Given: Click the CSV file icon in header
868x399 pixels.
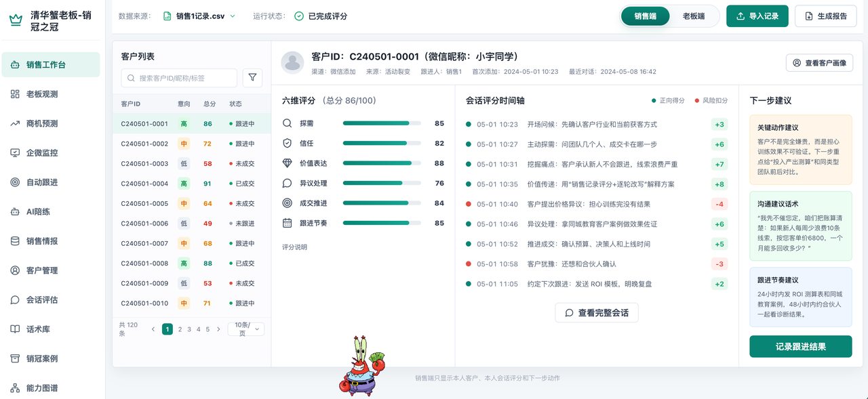Looking at the screenshot, I should 167,16.
